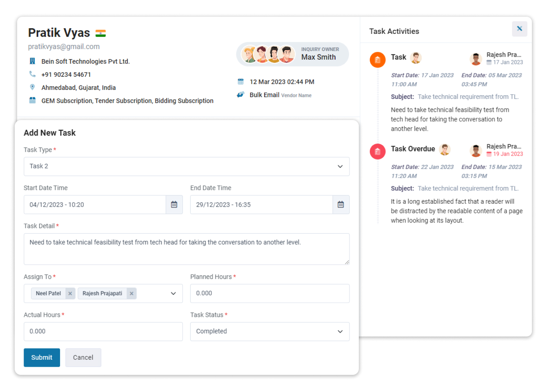Click the phone icon beside the number
547x392 pixels.
32,74
